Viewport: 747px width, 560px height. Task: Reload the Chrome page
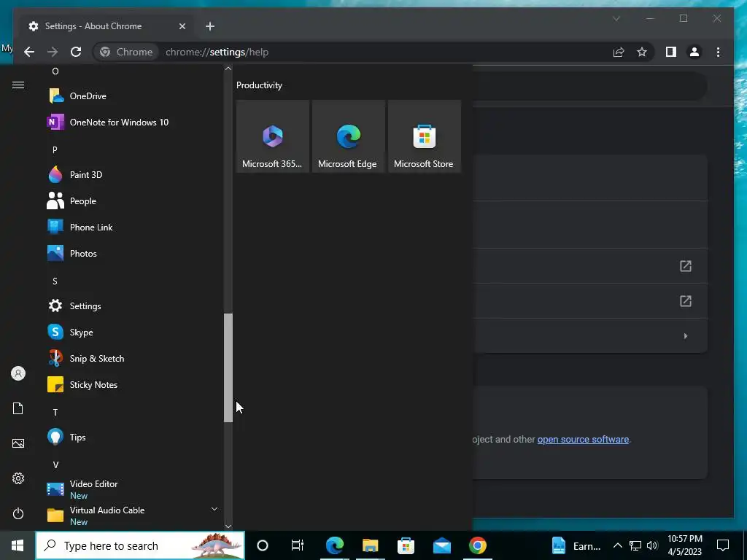pyautogui.click(x=76, y=52)
